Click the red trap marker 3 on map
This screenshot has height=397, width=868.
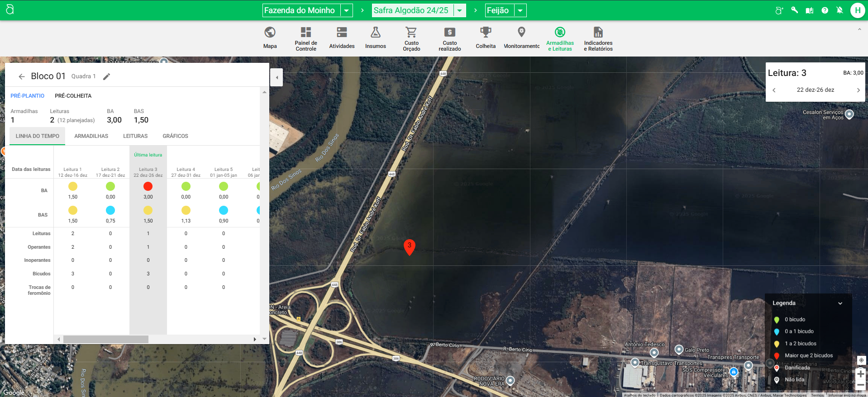tap(409, 246)
